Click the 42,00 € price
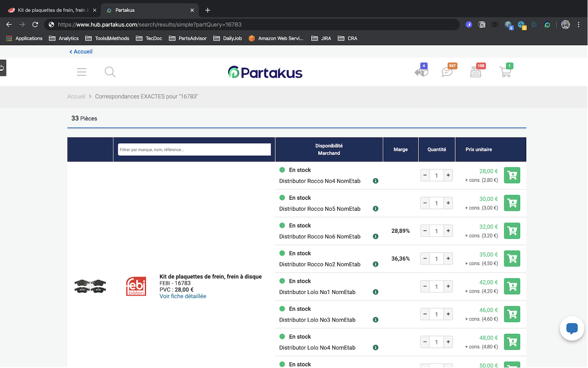This screenshot has width=588, height=368. [x=489, y=282]
